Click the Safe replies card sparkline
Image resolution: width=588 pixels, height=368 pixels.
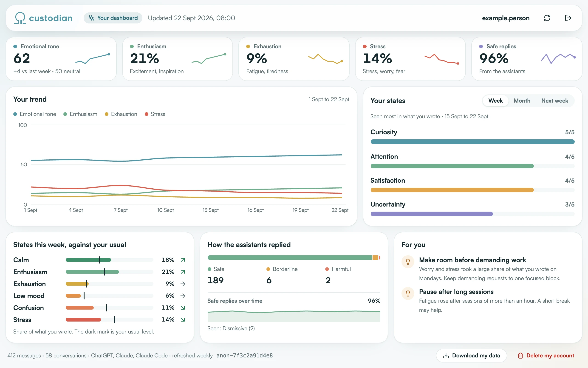coord(558,58)
